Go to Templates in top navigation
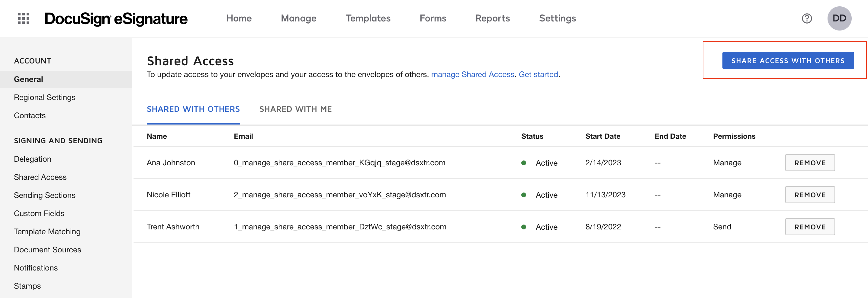 368,18
